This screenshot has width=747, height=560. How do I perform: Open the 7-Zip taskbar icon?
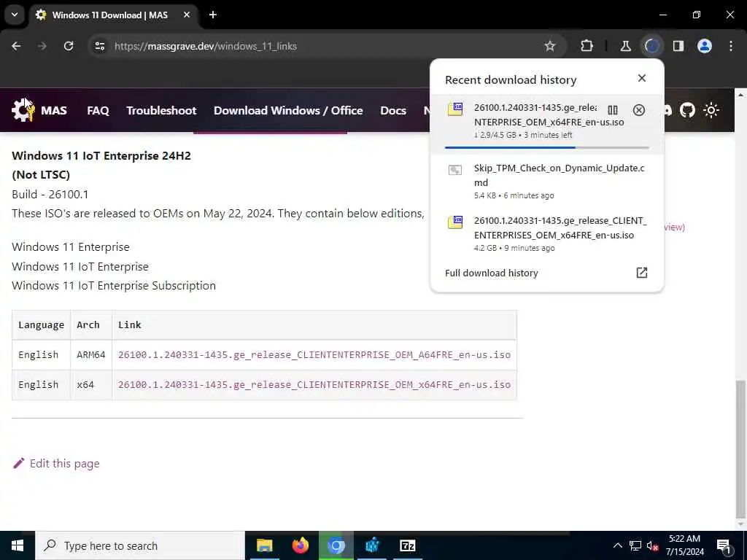[407, 545]
